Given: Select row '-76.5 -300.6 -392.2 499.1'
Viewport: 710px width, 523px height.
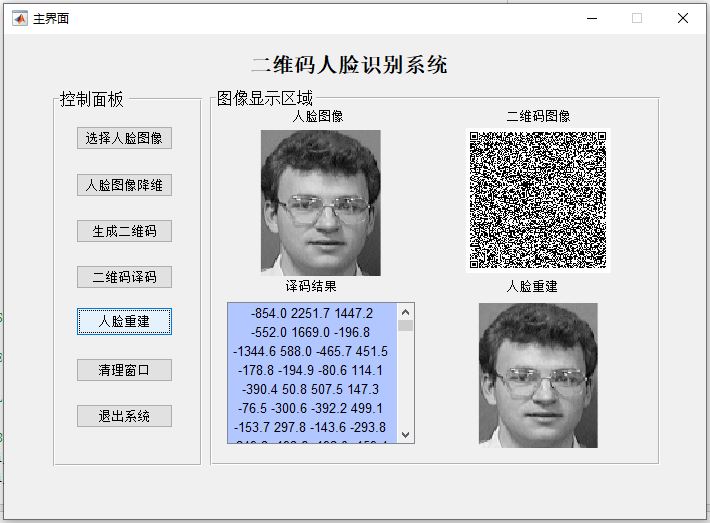Looking at the screenshot, I should [x=312, y=408].
